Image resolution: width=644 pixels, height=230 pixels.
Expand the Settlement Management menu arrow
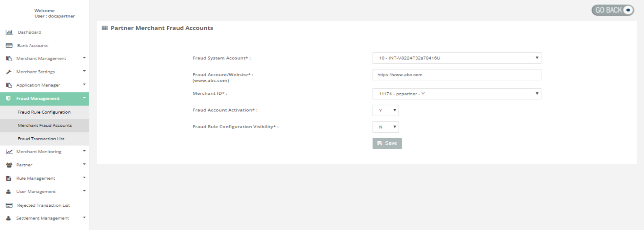84,217
